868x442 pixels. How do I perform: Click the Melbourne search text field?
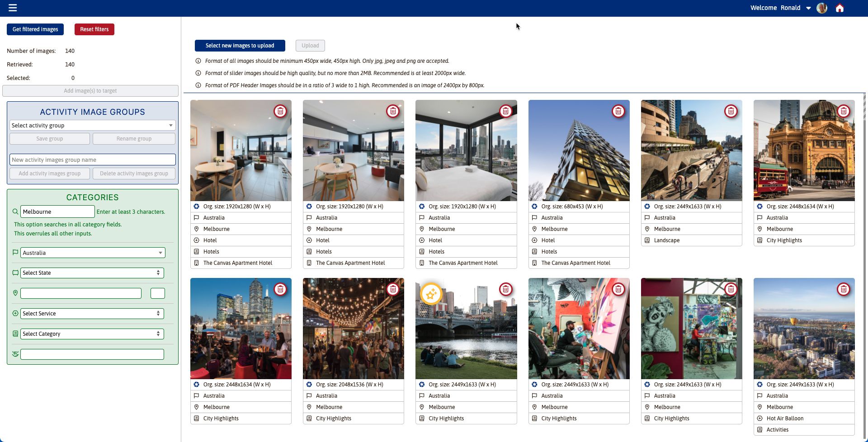pos(57,212)
